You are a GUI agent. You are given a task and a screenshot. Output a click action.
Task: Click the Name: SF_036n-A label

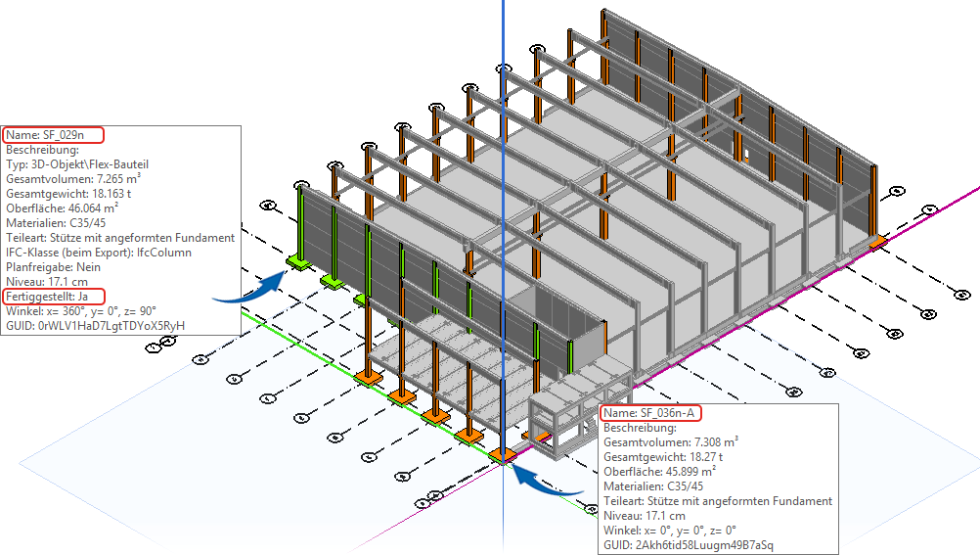[x=650, y=413]
